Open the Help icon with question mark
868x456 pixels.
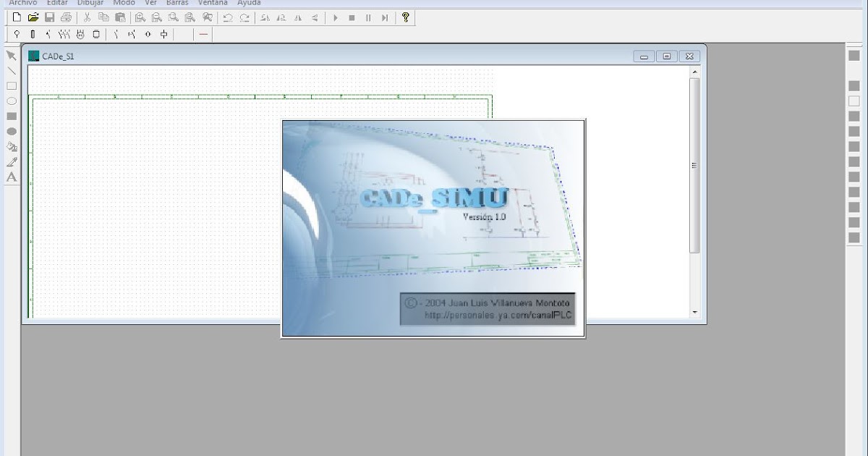click(x=405, y=17)
